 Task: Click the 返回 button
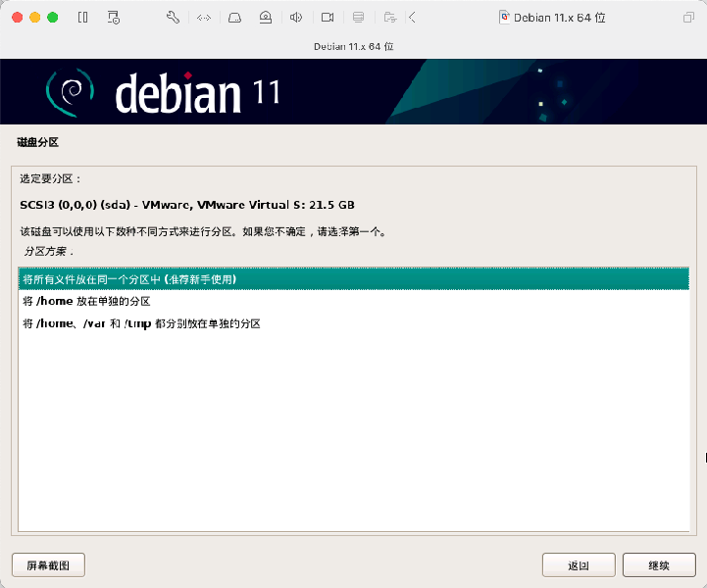[579, 565]
